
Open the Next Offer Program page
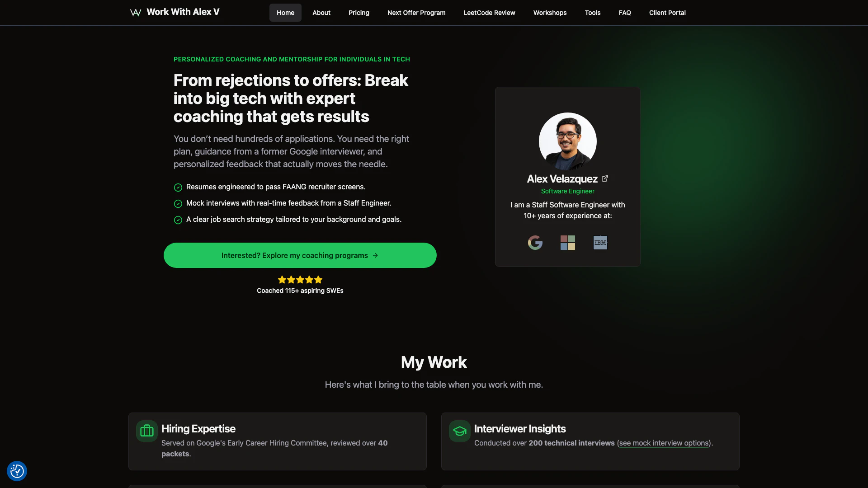tap(416, 13)
